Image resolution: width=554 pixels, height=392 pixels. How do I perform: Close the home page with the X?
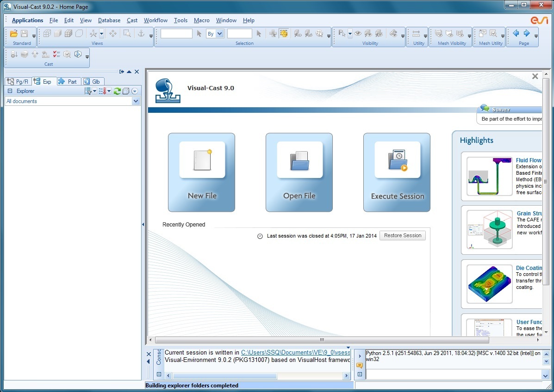(x=535, y=76)
